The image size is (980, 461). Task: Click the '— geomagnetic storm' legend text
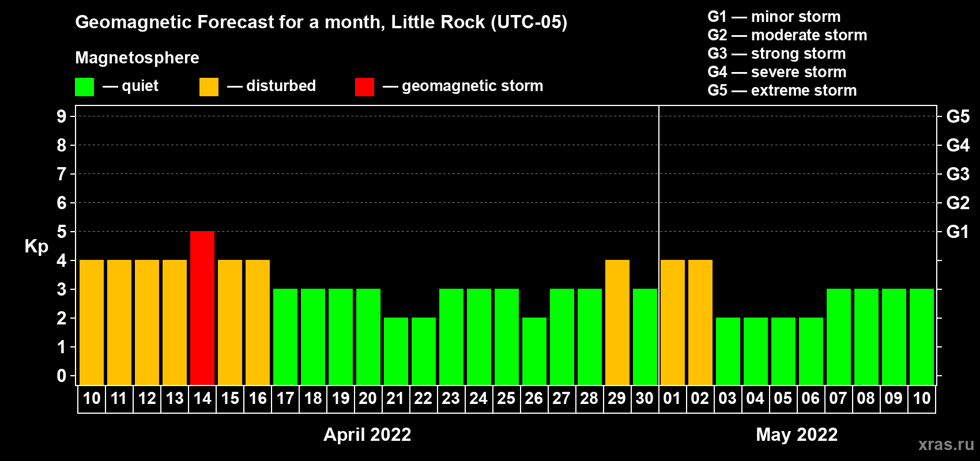pyautogui.click(x=463, y=86)
